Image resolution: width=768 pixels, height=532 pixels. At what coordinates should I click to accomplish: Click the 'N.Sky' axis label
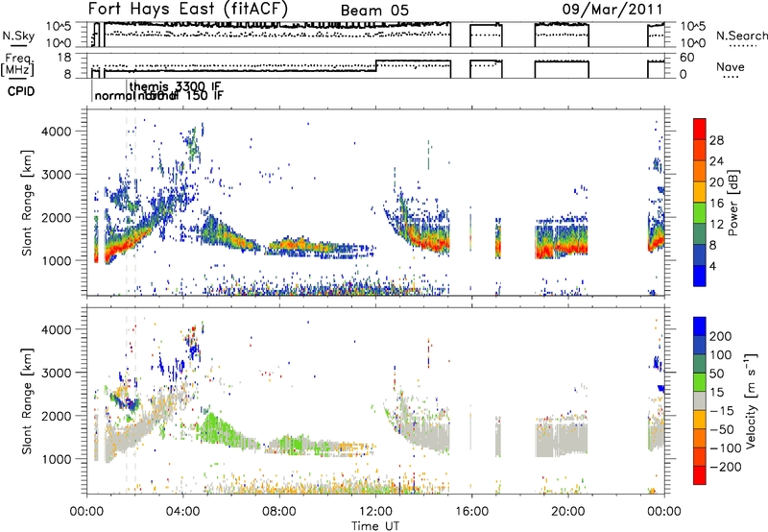(18, 36)
